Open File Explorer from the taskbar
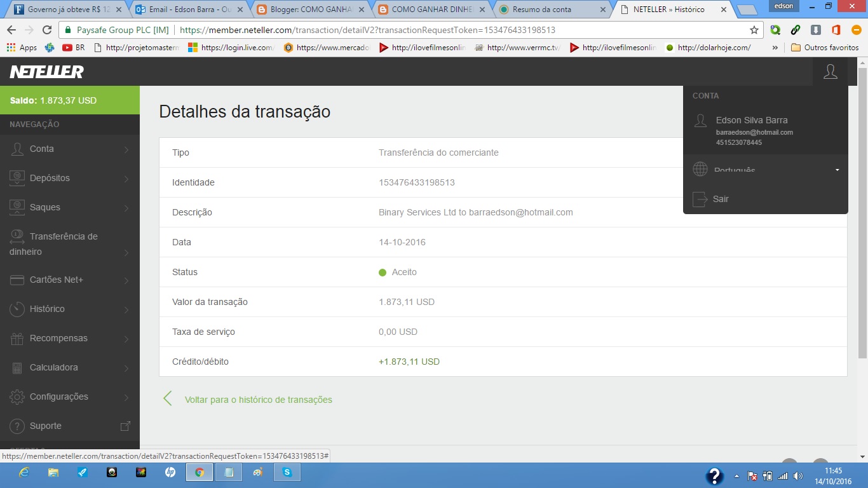This screenshot has width=868, height=488. tap(53, 472)
